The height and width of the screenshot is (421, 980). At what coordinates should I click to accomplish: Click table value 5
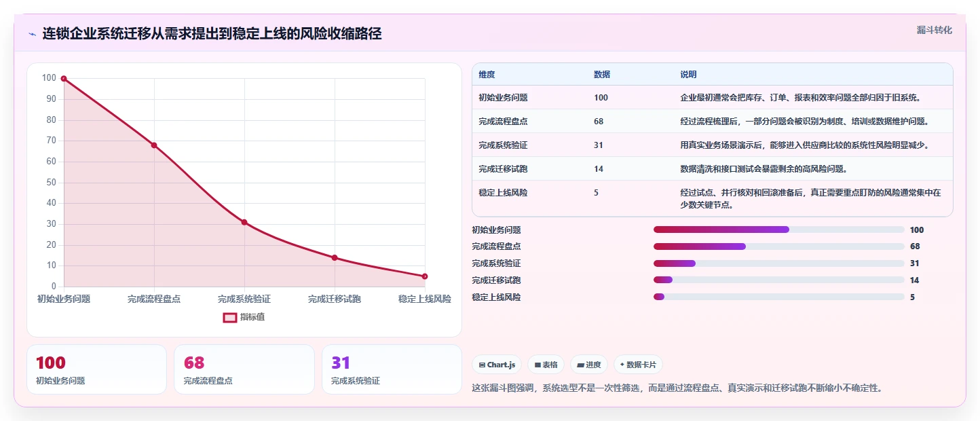click(x=597, y=193)
